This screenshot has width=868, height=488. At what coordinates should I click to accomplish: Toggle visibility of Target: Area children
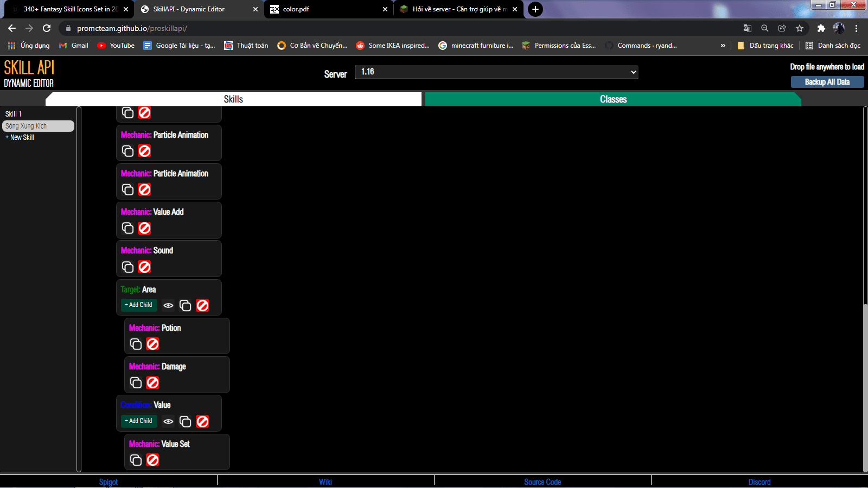[x=169, y=306]
